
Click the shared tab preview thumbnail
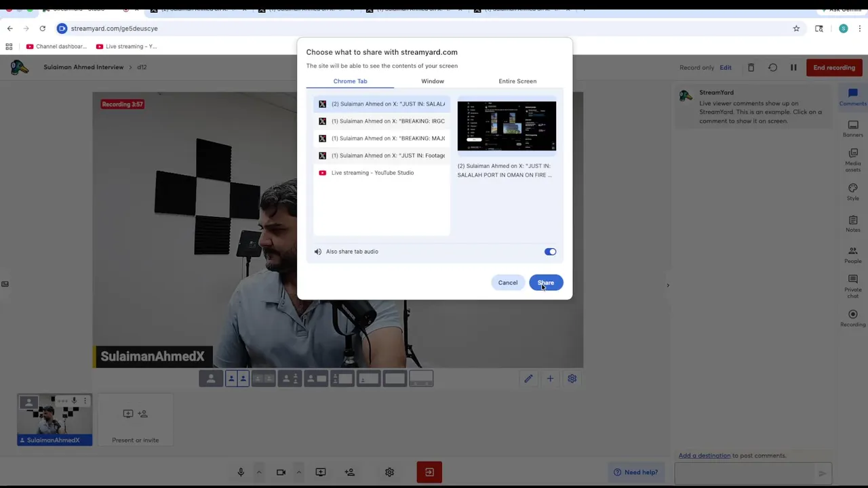pos(507,126)
